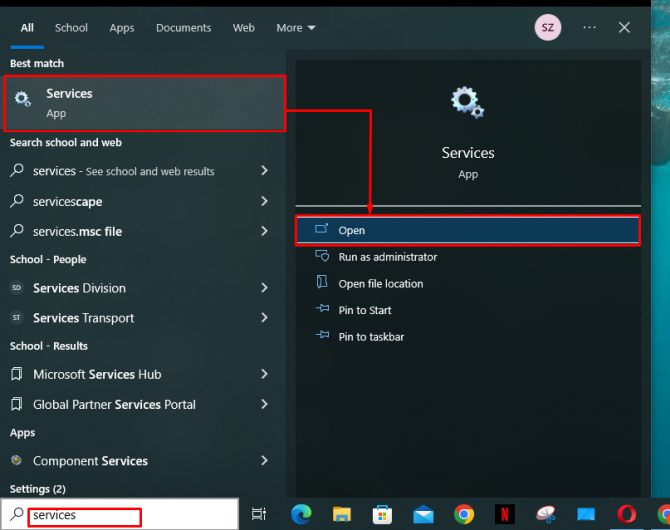Screen dimensions: 670x530
Task: Launch Google Chrome from the taskbar
Action: 464,514
